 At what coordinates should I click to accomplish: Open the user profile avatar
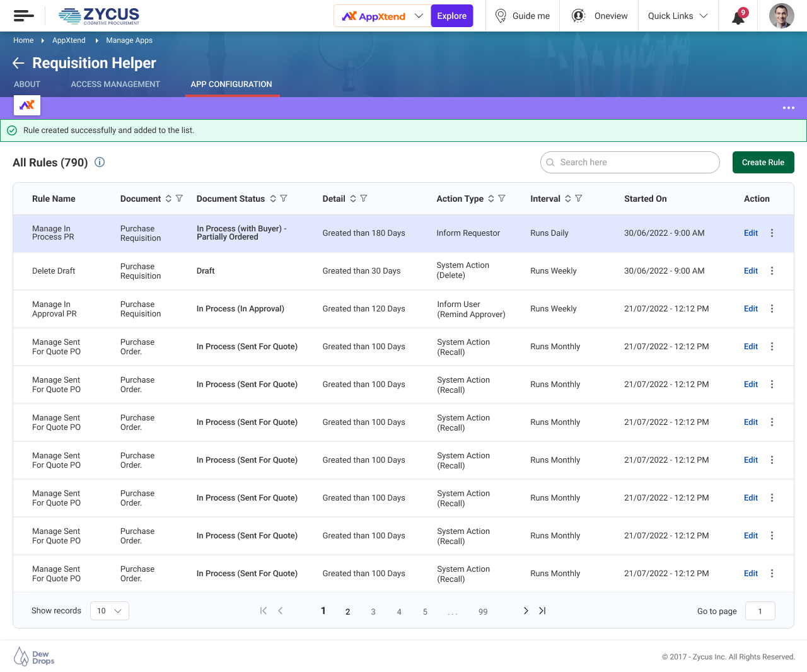[781, 16]
